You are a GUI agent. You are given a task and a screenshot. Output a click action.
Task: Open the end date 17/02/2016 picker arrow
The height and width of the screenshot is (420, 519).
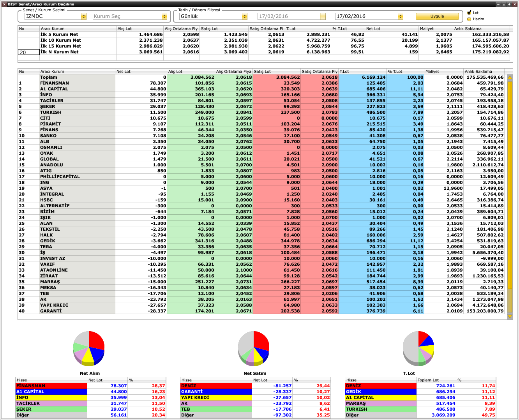click(x=401, y=16)
